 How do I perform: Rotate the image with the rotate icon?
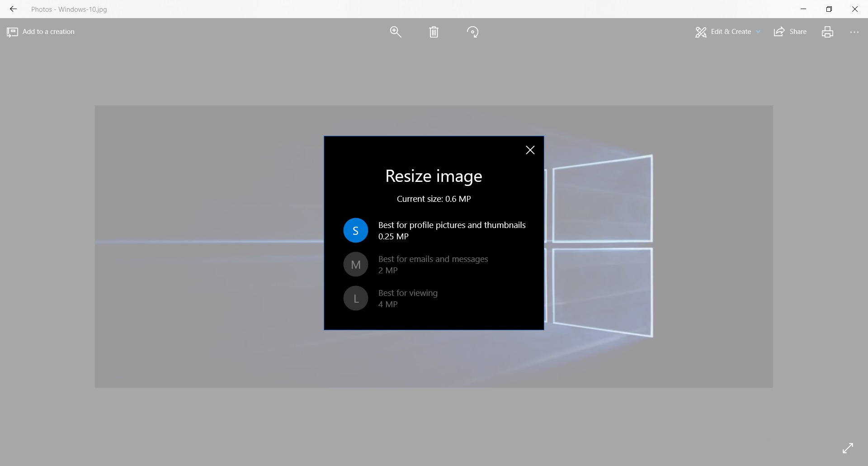[472, 32]
